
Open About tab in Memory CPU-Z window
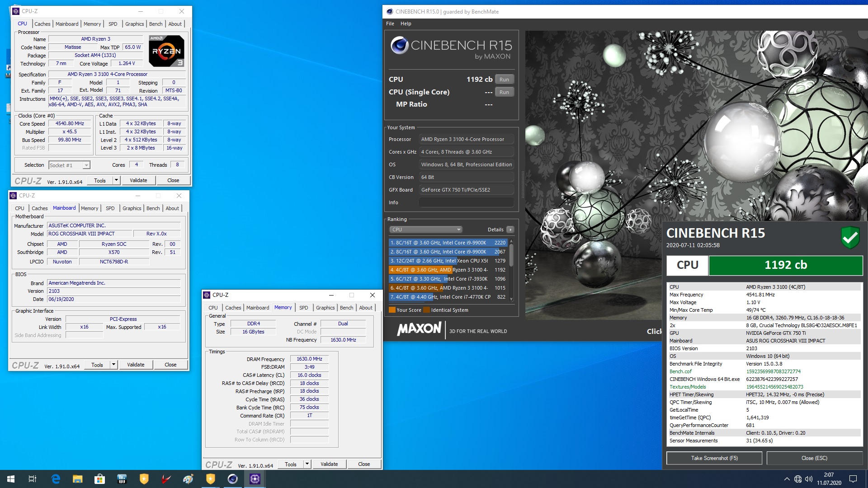click(x=366, y=308)
